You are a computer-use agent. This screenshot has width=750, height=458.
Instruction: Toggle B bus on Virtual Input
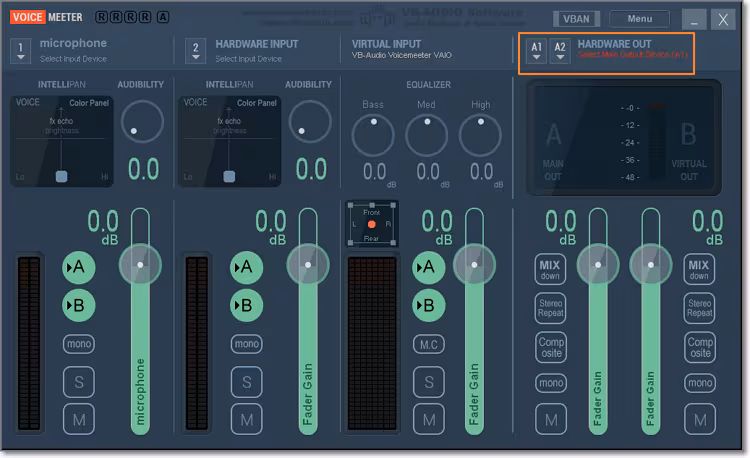pos(429,305)
